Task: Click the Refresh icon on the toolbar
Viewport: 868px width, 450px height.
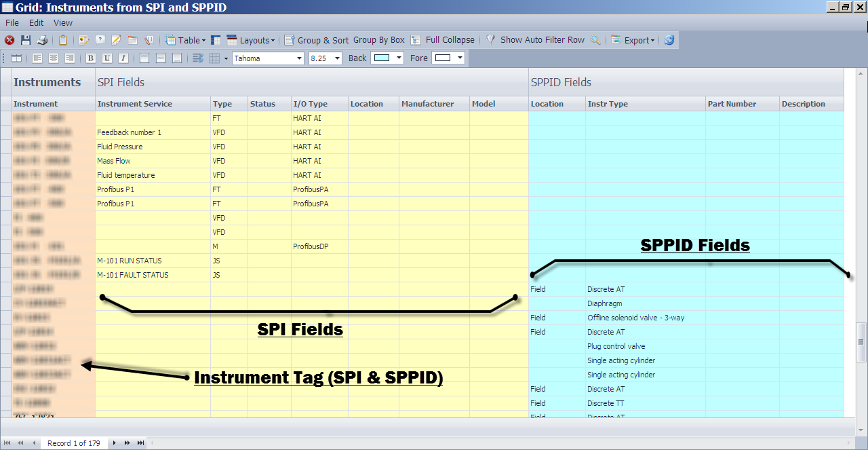Action: 670,39
